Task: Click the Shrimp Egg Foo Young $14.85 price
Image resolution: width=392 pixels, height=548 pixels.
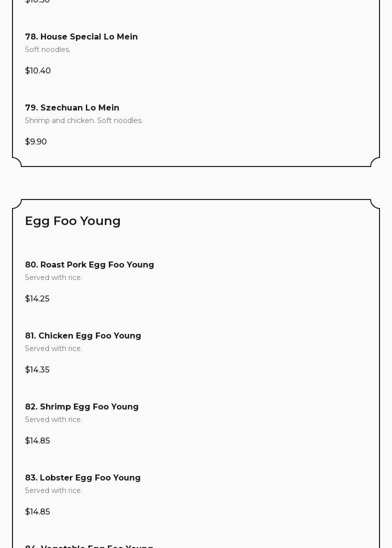Action: 37,441
